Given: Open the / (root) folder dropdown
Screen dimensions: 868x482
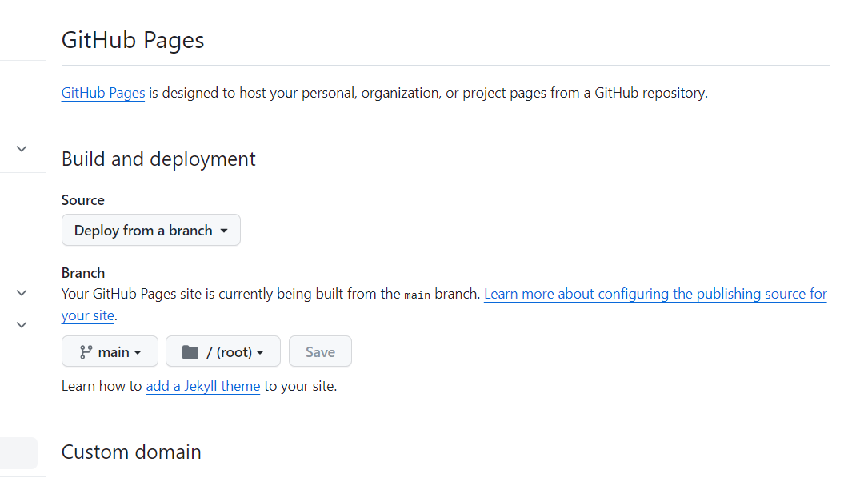Looking at the screenshot, I should pos(223,351).
